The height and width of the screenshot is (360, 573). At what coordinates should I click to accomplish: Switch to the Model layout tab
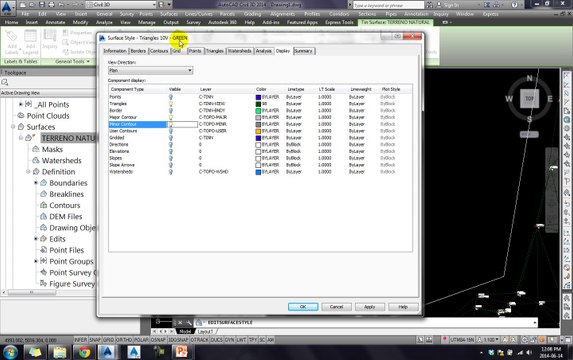click(185, 331)
